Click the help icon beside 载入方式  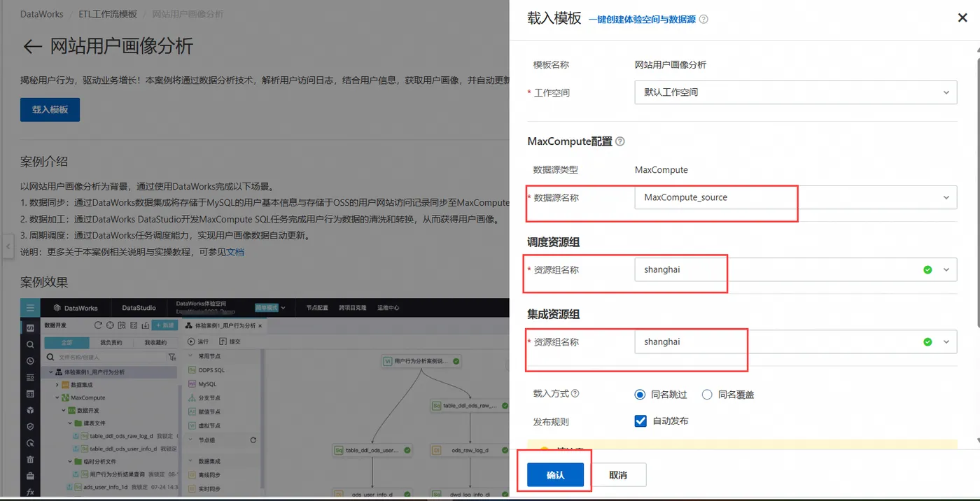(x=575, y=394)
